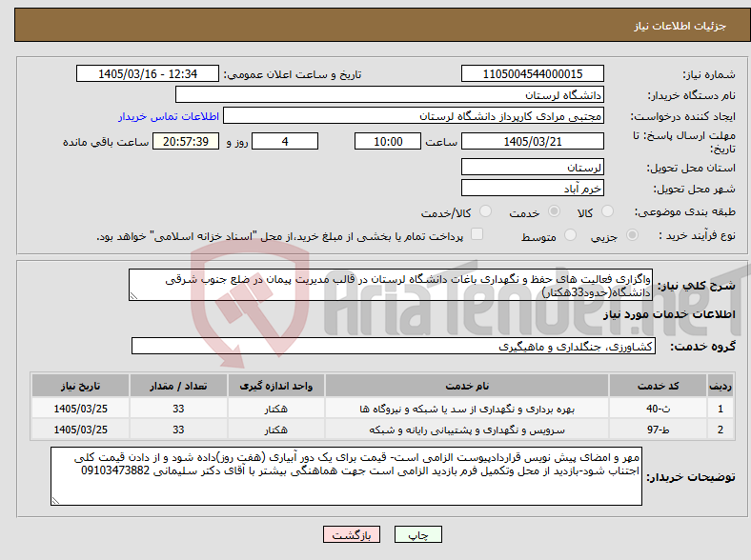Toggle the اسناد خزانه اسلامی payment checkbox
The width and height of the screenshot is (751, 560).
[477, 234]
